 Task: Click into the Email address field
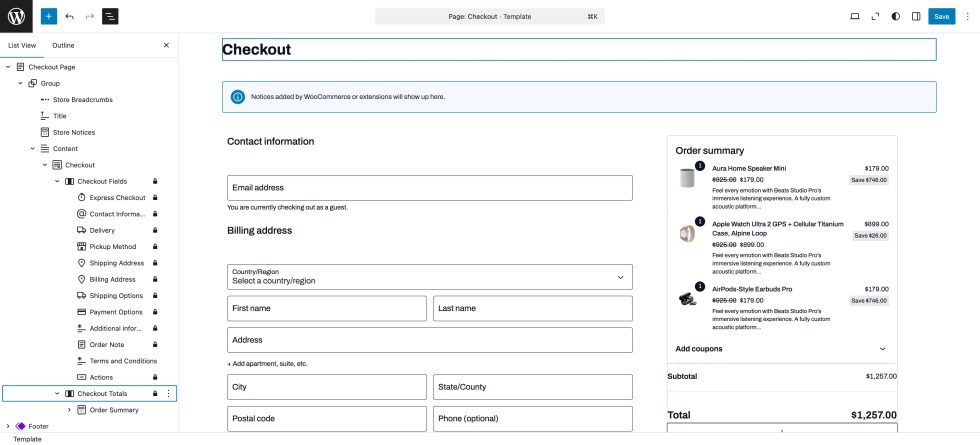[x=429, y=188]
